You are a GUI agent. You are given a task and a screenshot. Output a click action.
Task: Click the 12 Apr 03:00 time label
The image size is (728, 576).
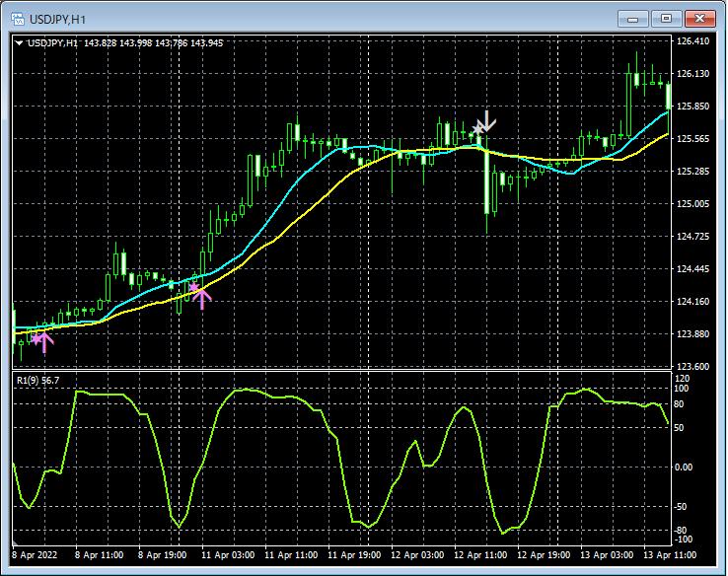[x=417, y=555]
